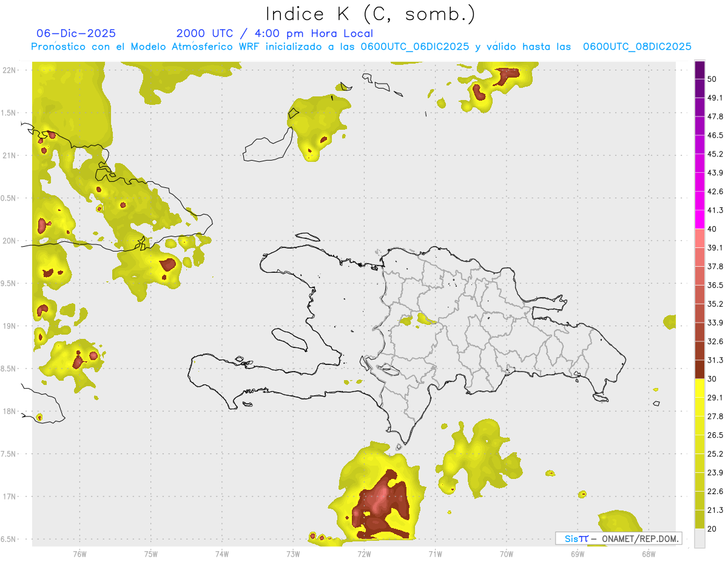This screenshot has width=728, height=562.
Task: Pick the salmon swatch between 40 and 39.1
Action: point(699,238)
